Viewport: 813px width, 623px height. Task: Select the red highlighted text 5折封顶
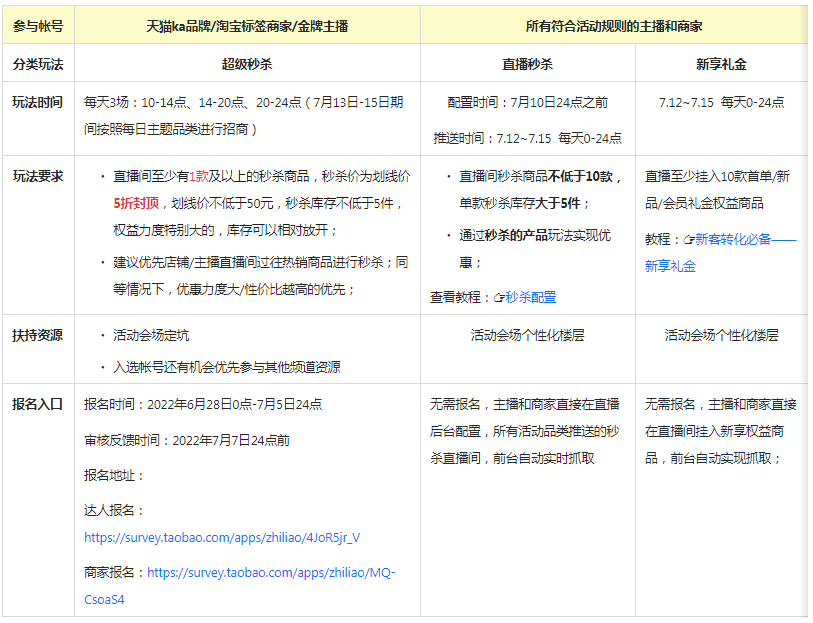point(133,202)
